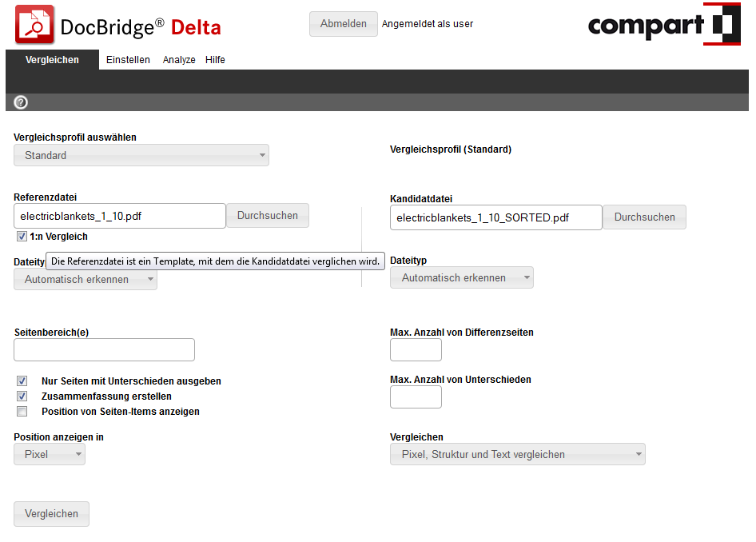756x542 pixels.
Task: Expand the Kandidatdatei Dateityp dropdown
Action: (x=462, y=277)
